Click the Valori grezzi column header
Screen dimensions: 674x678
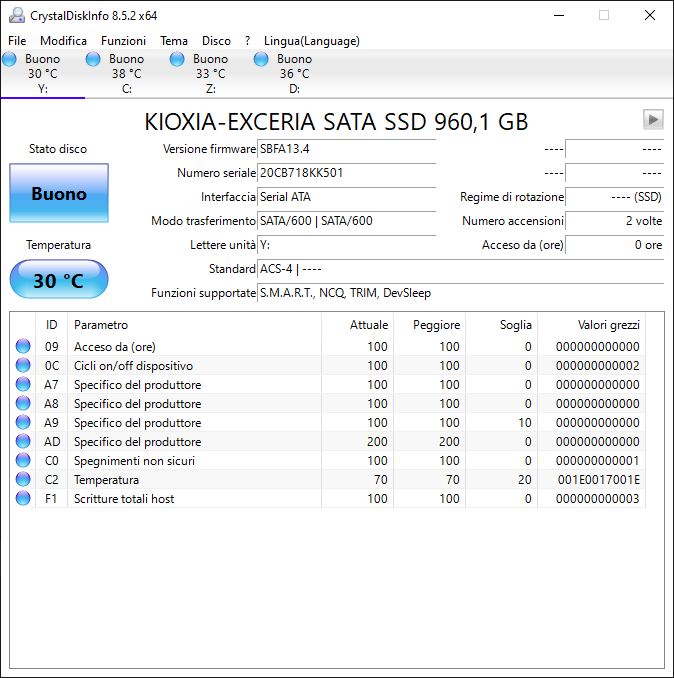click(592, 325)
